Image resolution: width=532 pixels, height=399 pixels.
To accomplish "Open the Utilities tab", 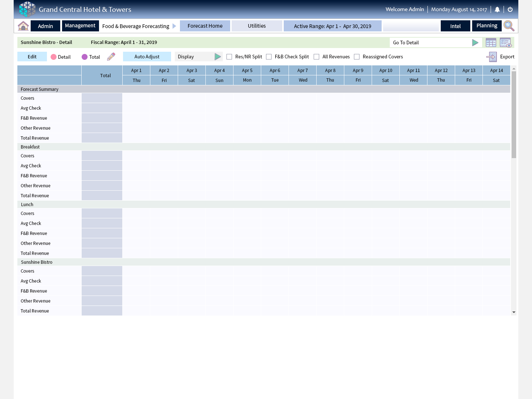I will (257, 26).
